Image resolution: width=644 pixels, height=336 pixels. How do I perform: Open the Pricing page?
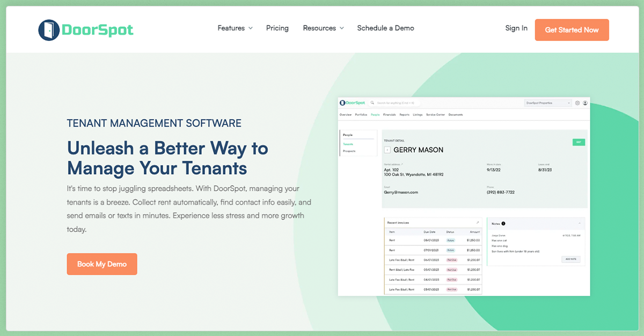click(x=277, y=28)
